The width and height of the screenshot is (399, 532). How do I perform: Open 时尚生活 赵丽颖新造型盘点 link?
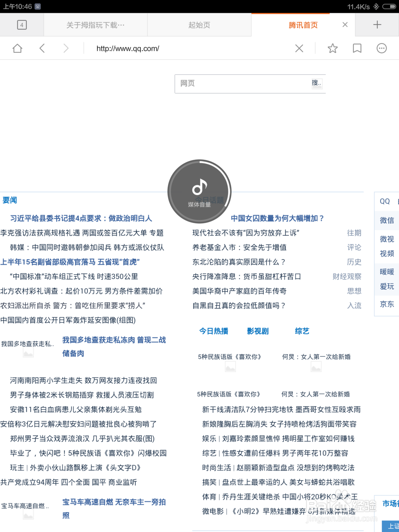click(278, 468)
